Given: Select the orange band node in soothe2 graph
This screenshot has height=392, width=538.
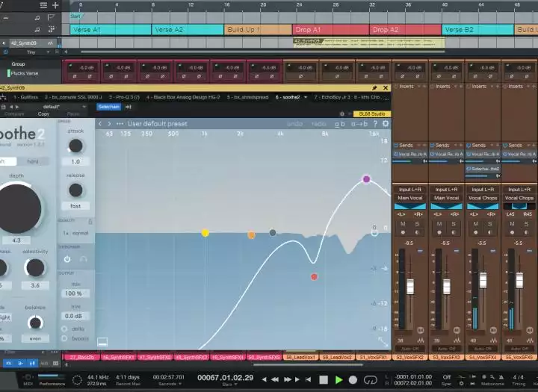Looking at the screenshot, I should coord(252,235).
